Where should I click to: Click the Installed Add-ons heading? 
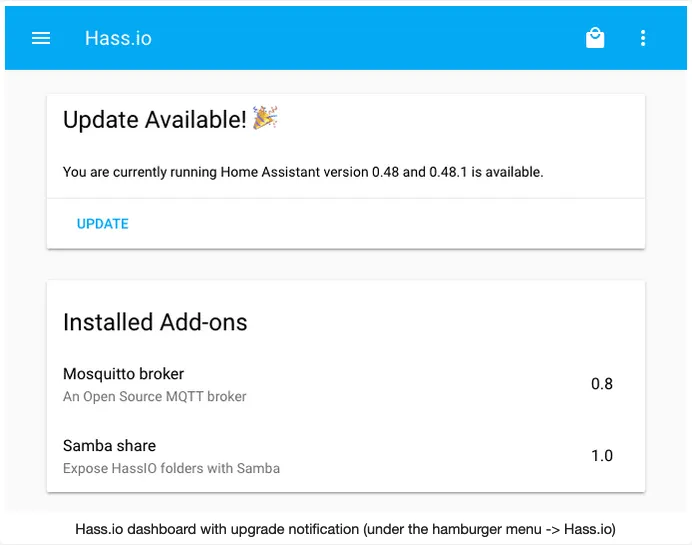click(x=155, y=322)
